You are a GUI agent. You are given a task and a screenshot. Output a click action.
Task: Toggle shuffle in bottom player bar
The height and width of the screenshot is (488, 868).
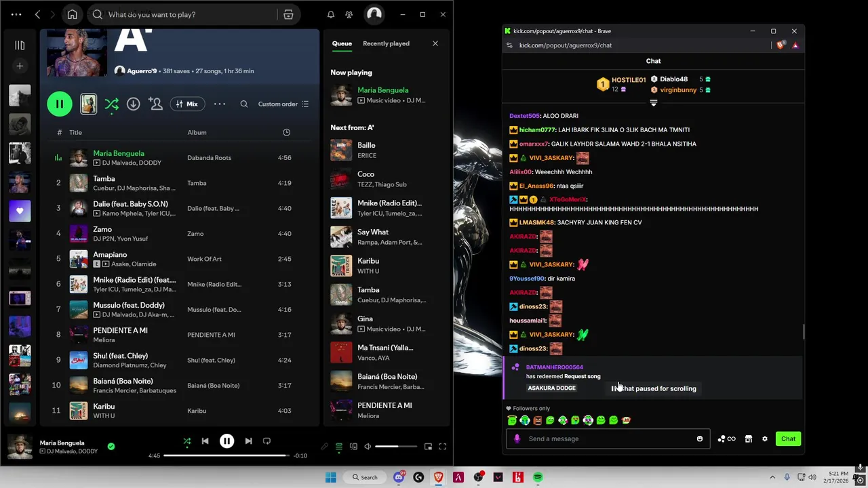(187, 441)
